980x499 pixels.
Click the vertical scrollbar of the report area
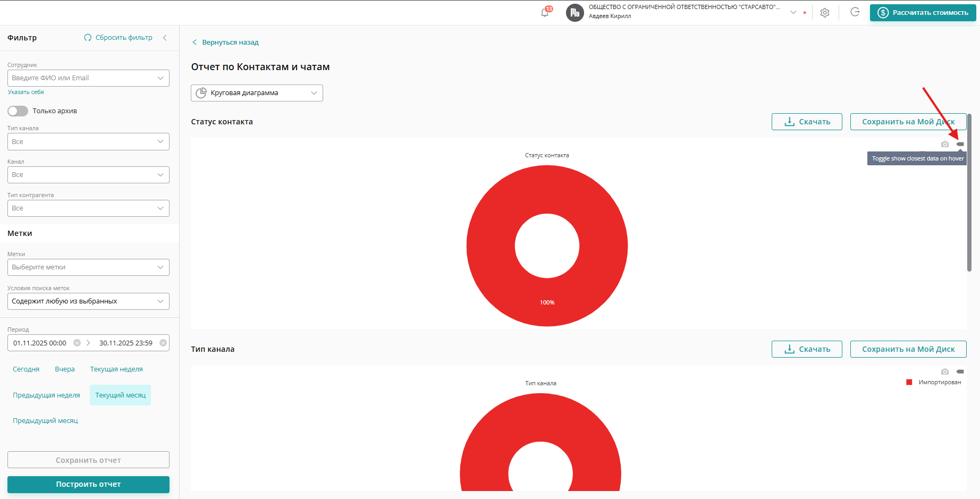pyautogui.click(x=969, y=192)
